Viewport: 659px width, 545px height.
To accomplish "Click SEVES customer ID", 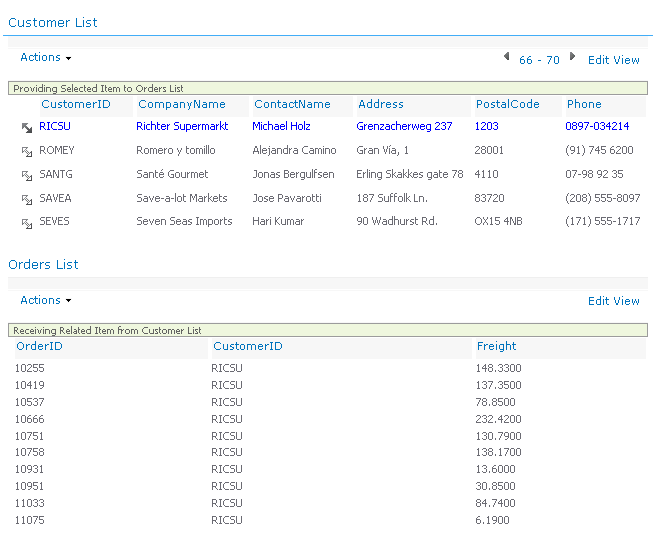I will tap(54, 221).
